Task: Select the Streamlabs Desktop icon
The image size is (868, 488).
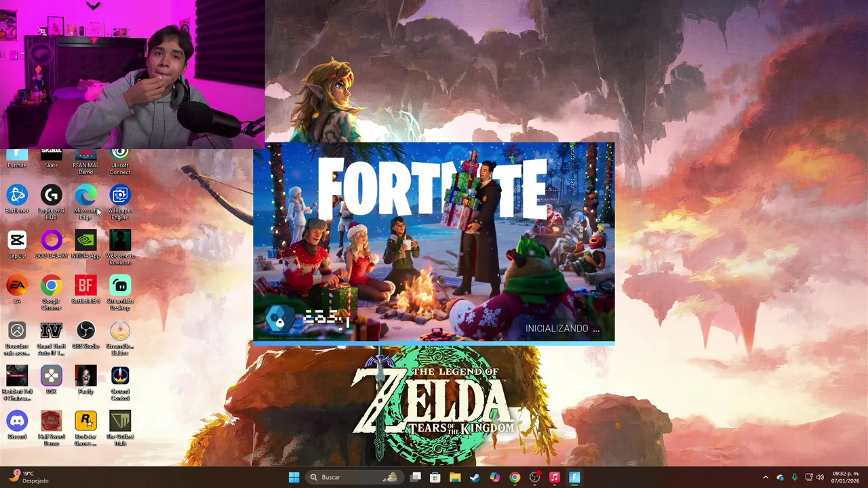Action: (120, 293)
